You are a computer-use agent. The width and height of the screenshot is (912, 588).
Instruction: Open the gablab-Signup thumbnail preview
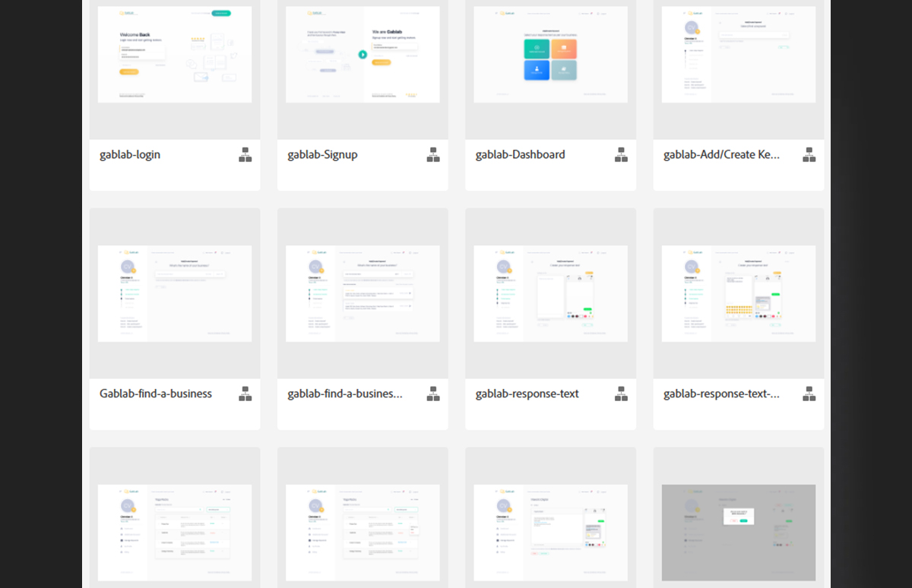click(363, 55)
